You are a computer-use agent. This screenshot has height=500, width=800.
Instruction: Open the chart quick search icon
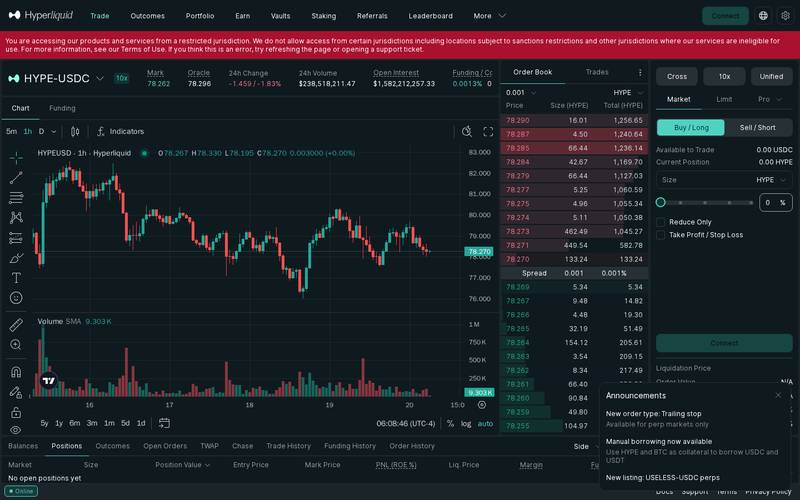[466, 132]
